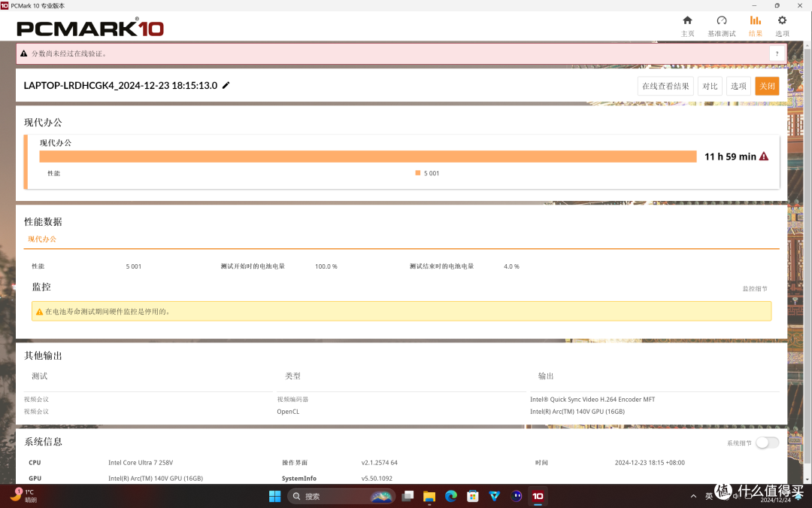This screenshot has width=812, height=508.
Task: Click the orange performance progress bar
Action: [x=368, y=156]
